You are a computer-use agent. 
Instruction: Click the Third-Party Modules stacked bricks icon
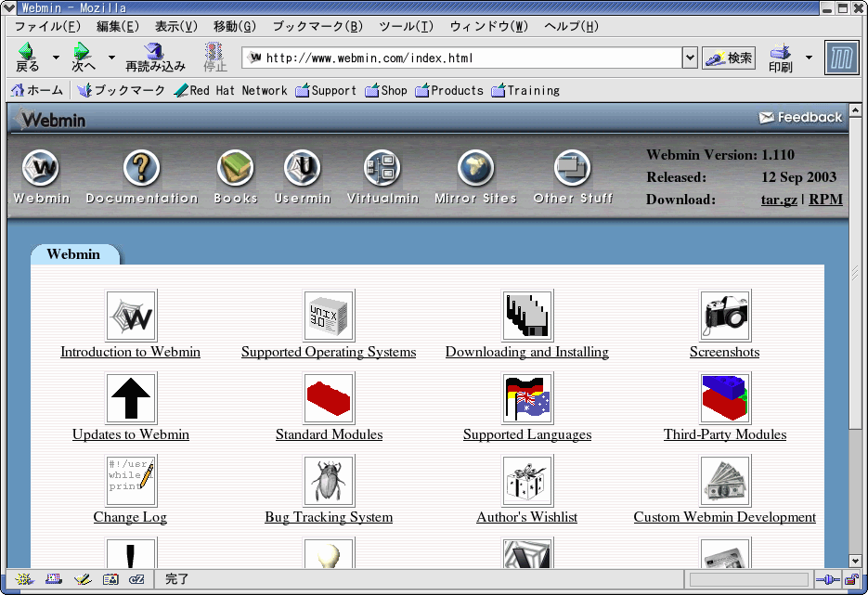tap(725, 398)
